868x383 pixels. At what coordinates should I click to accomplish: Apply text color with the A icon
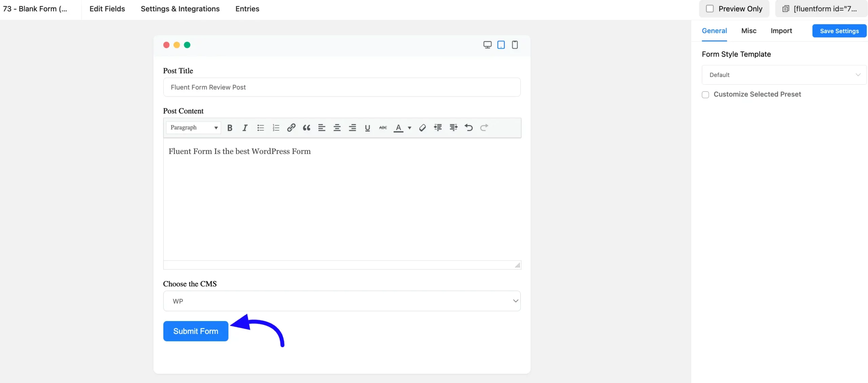point(398,128)
